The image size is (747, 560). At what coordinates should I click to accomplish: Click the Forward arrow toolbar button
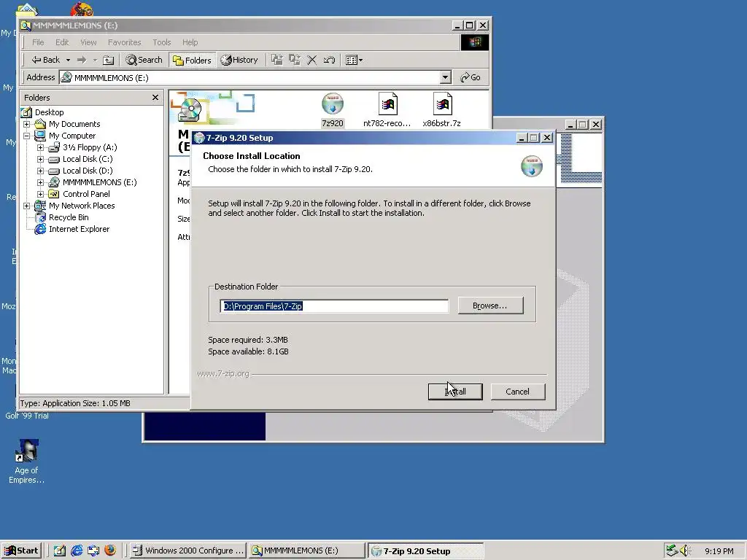pyautogui.click(x=82, y=60)
